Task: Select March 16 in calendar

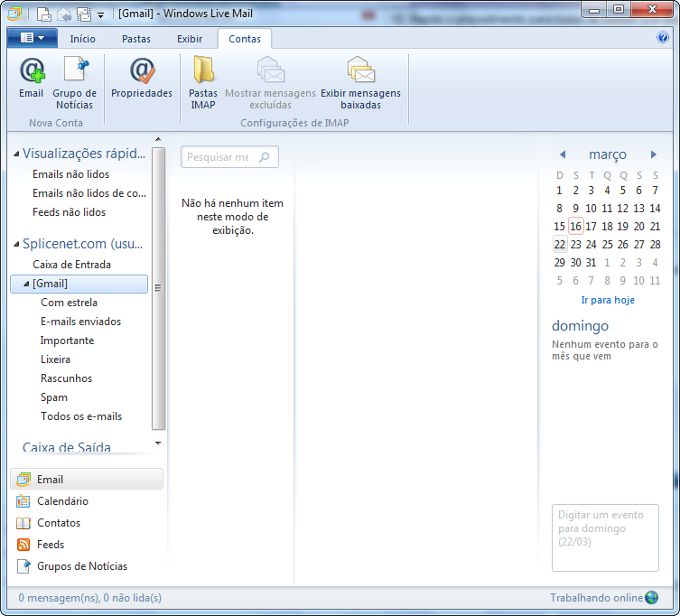Action: tap(575, 226)
